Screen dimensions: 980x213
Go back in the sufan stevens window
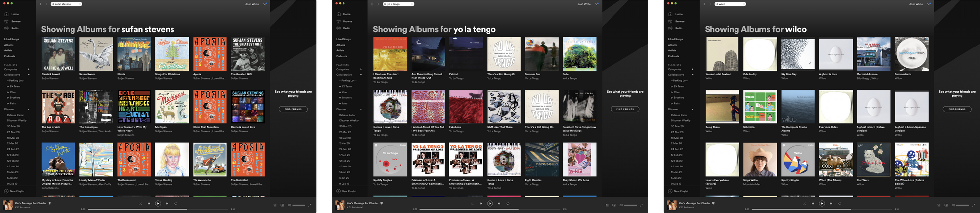40,4
